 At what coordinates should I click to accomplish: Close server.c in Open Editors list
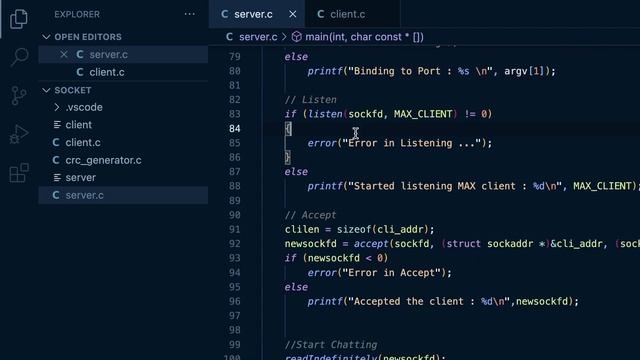(64, 54)
